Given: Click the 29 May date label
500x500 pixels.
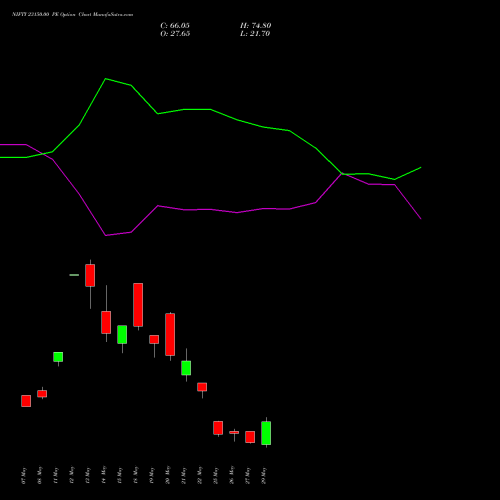Looking at the screenshot, I should point(264,476).
